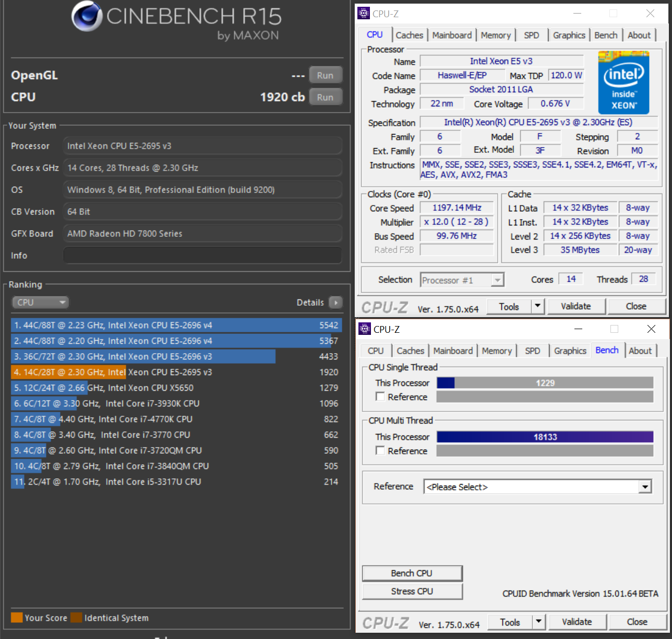Select ranking row Core i7-3930K

point(176,403)
